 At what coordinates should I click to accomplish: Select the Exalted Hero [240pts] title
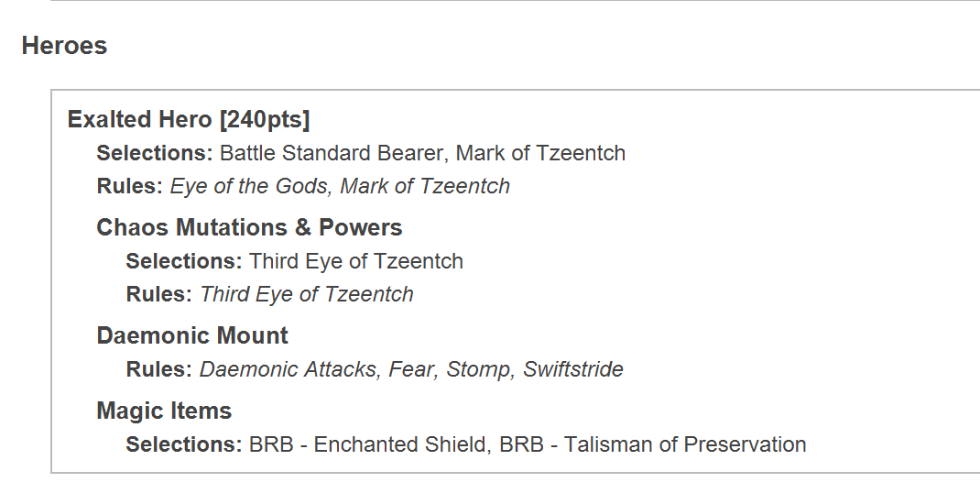point(189,119)
